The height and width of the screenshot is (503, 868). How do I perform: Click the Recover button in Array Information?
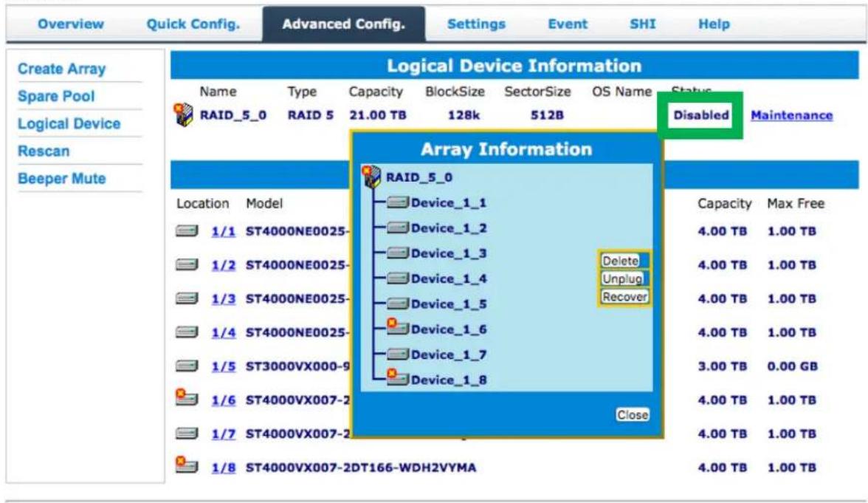coord(624,296)
